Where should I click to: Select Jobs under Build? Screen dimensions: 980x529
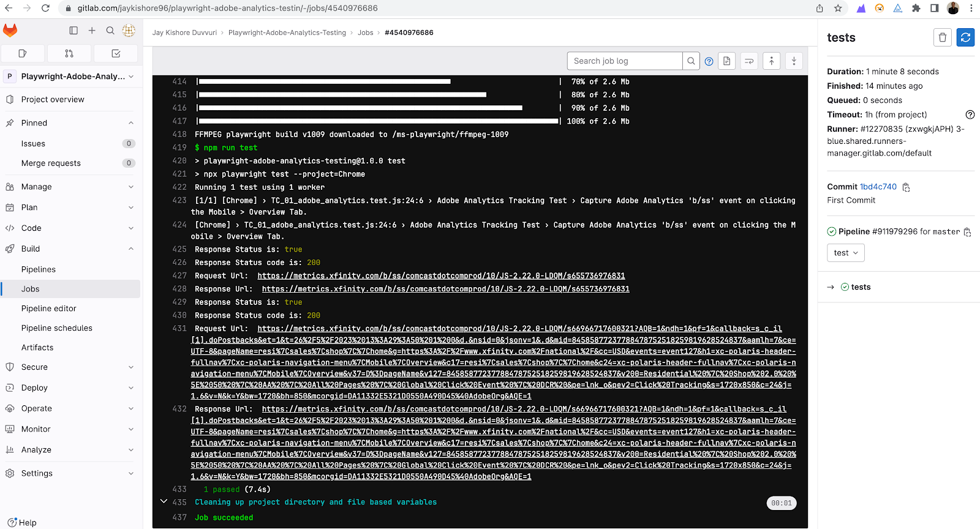tap(71, 289)
